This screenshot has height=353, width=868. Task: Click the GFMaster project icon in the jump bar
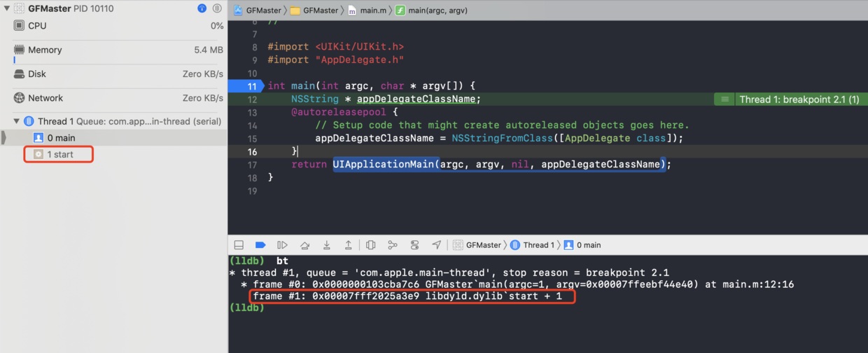coord(238,11)
